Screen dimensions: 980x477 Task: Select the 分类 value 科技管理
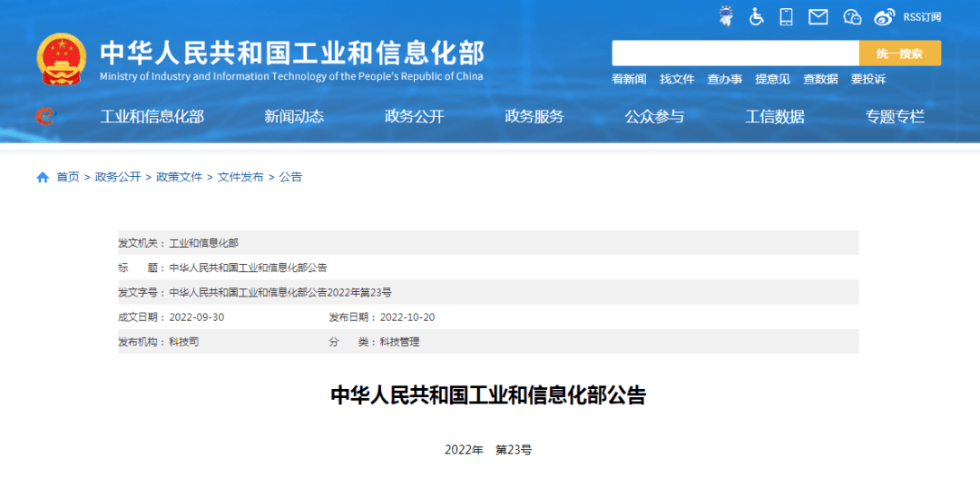tap(400, 342)
